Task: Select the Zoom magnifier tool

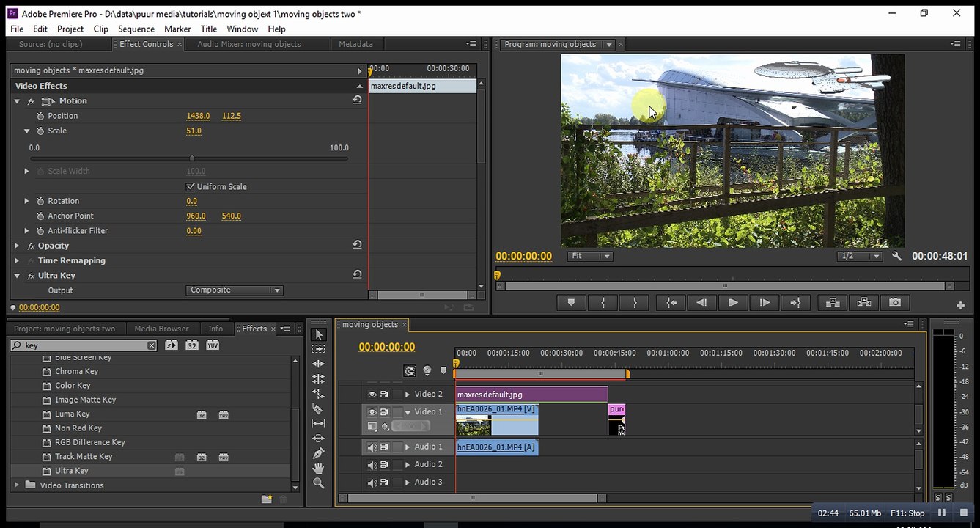Action: (x=318, y=483)
